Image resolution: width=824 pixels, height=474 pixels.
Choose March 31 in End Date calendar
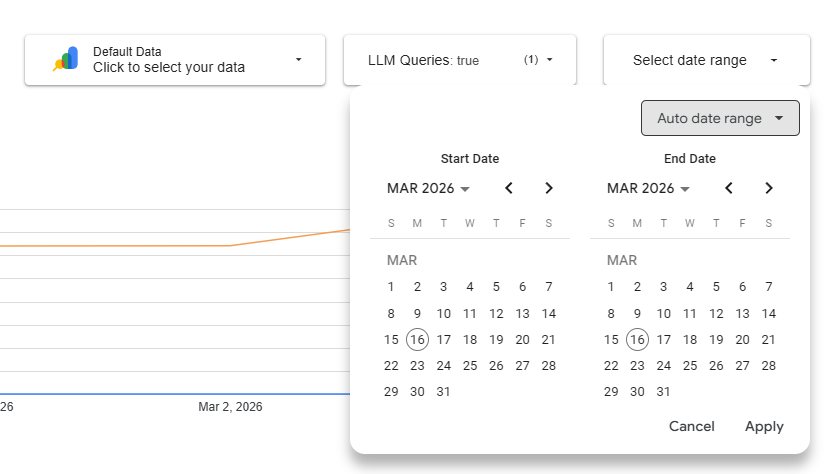(663, 392)
